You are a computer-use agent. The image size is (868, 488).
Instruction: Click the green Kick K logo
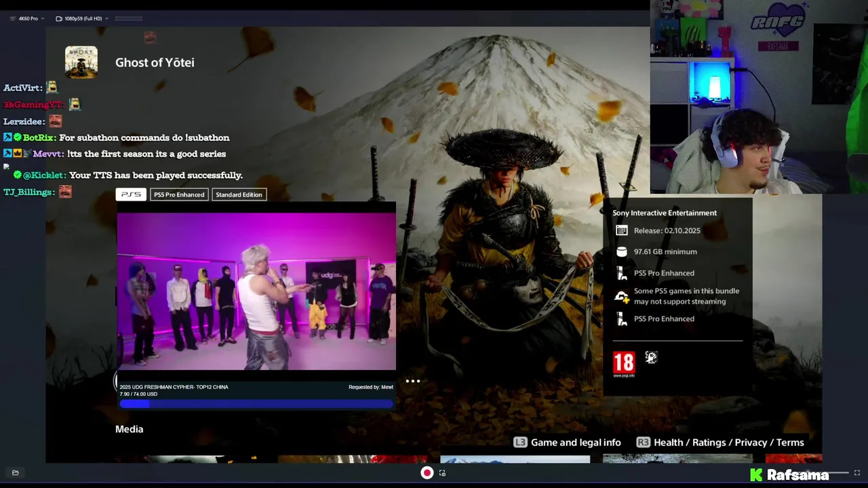pos(756,474)
